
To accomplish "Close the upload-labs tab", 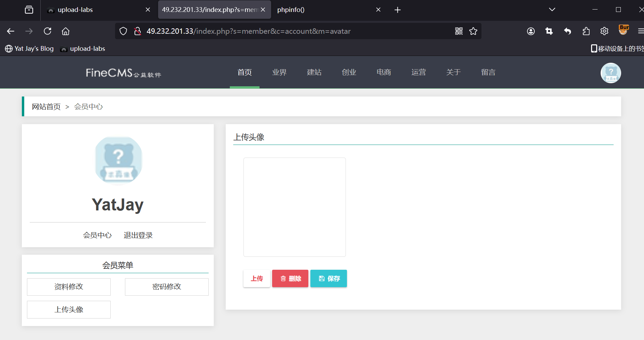I will coord(148,10).
